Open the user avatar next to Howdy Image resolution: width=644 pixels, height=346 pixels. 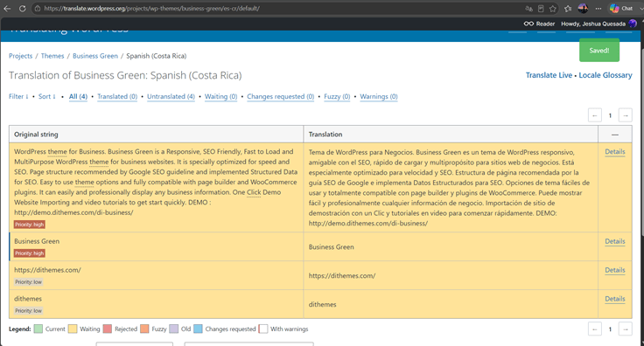(x=633, y=24)
